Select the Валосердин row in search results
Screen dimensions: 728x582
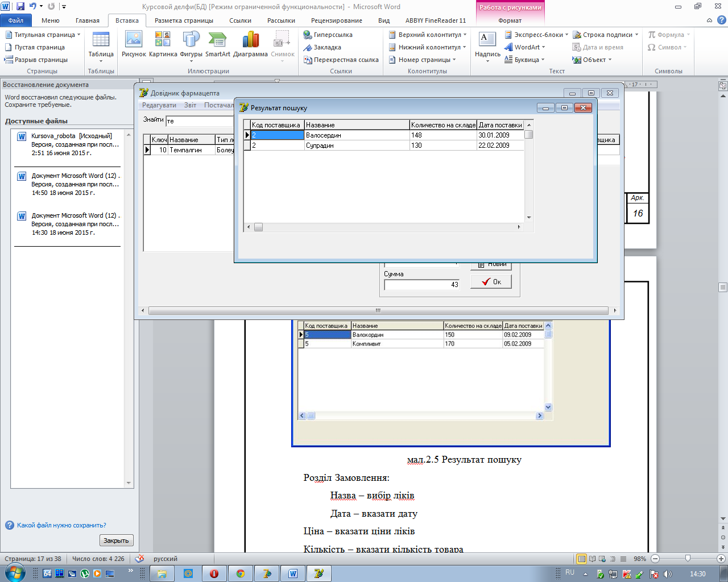pos(385,135)
